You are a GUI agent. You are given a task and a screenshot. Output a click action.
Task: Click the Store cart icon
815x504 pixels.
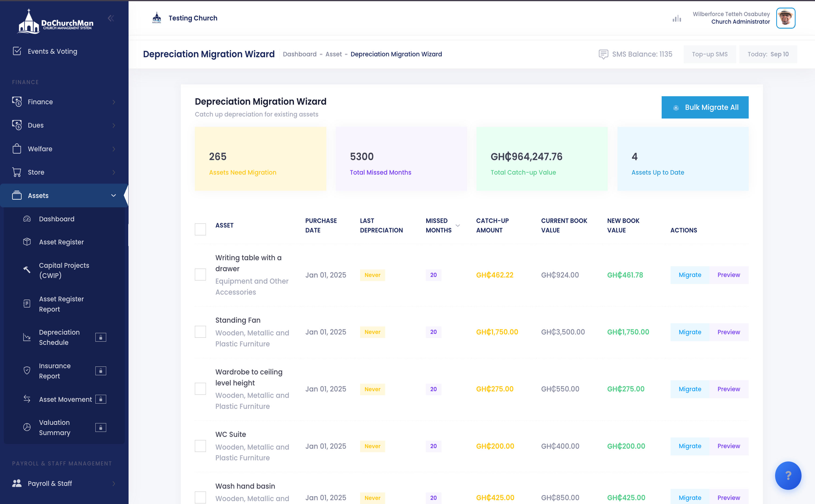[x=17, y=172]
